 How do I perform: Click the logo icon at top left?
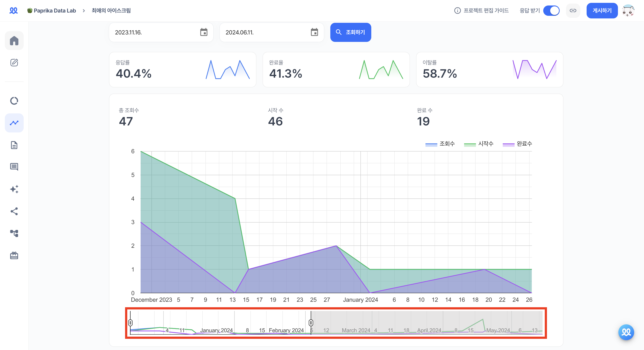14,11
